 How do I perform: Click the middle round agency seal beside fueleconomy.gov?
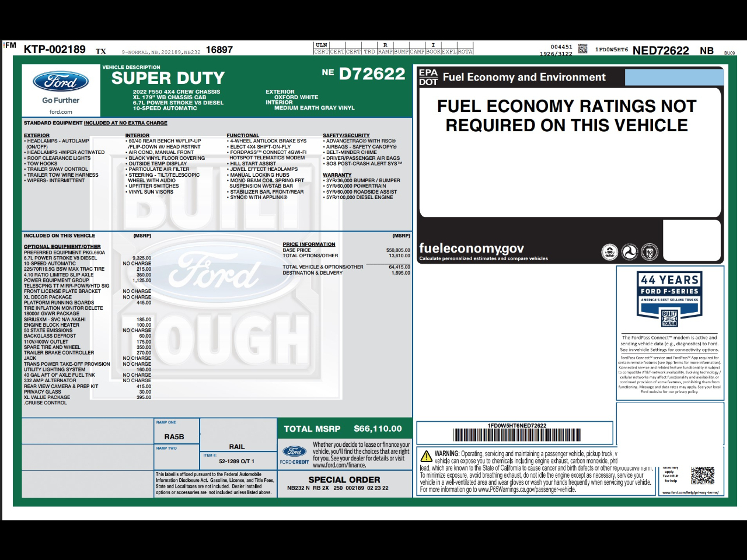630,252
